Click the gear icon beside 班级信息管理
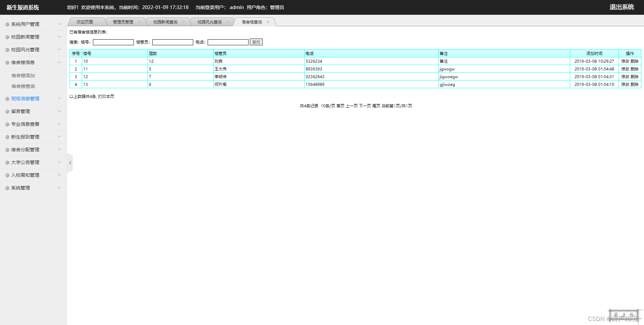This screenshot has width=644, height=325. pos(7,99)
